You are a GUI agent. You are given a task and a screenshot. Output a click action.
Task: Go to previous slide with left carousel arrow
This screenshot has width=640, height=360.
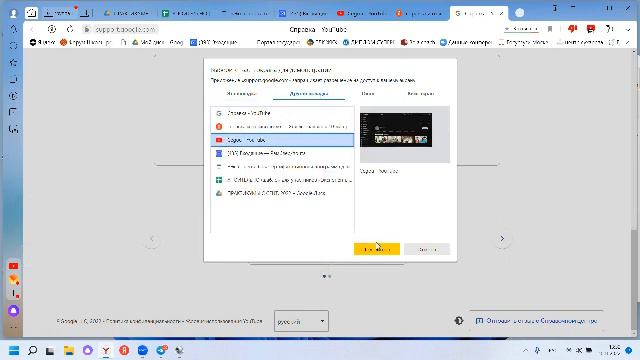(152, 240)
